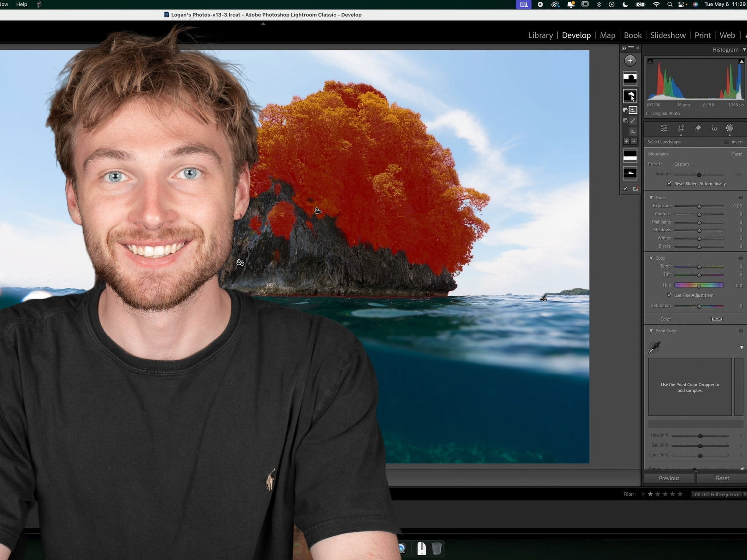The width and height of the screenshot is (747, 560).
Task: Select the Red Eye Correction tool
Action: [x=714, y=129]
